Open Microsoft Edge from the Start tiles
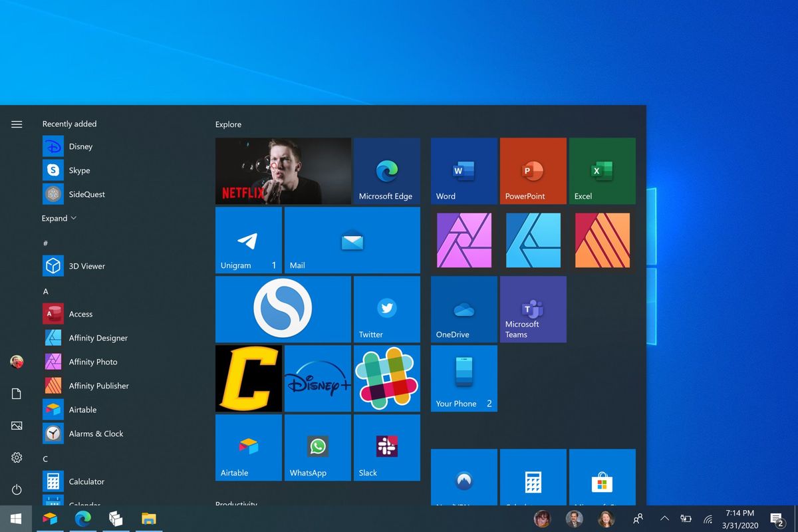This screenshot has width=798, height=532. [386, 170]
